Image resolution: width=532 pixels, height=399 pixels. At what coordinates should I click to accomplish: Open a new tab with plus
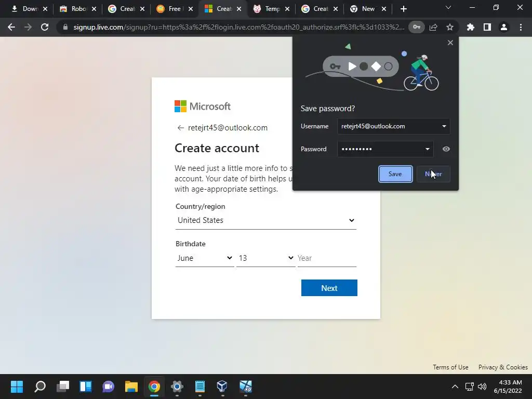coord(403,9)
